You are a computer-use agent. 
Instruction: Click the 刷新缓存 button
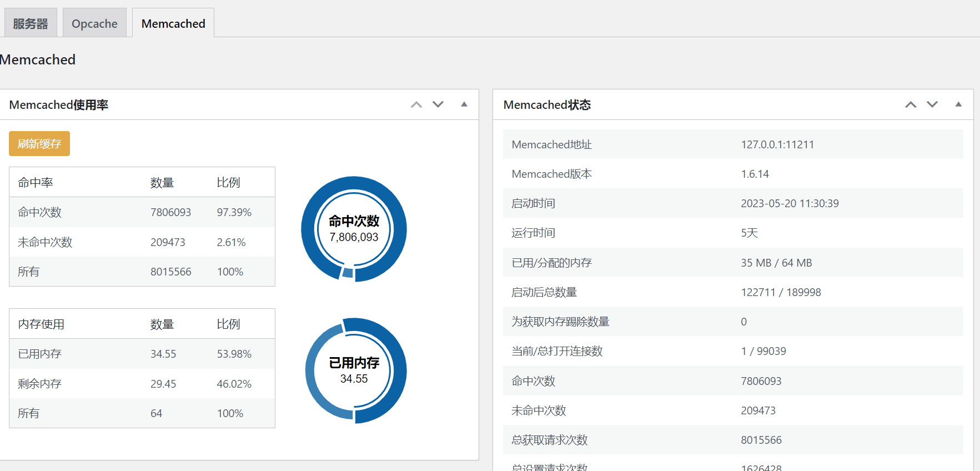(39, 144)
